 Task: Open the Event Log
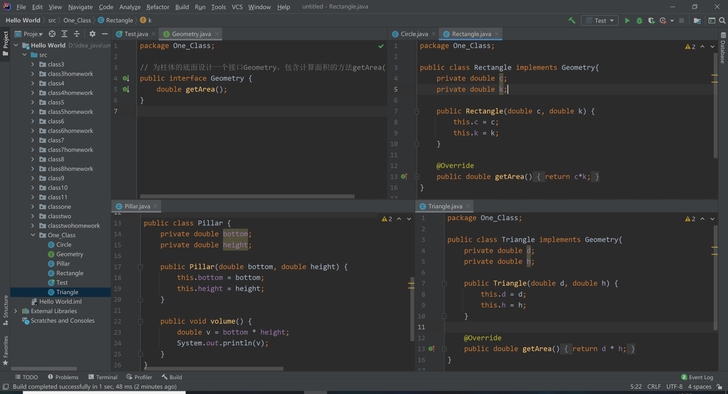[697, 377]
